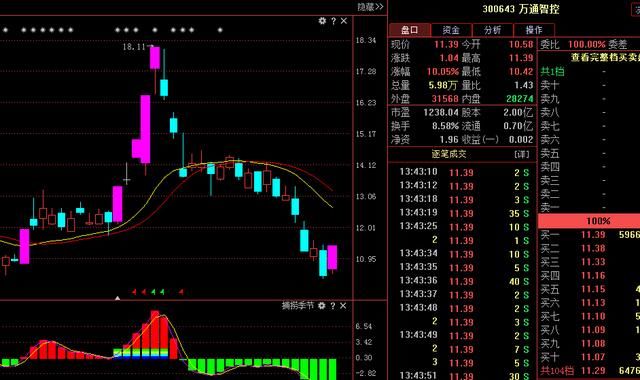Select 总量 value 5.98万

pyautogui.click(x=443, y=85)
